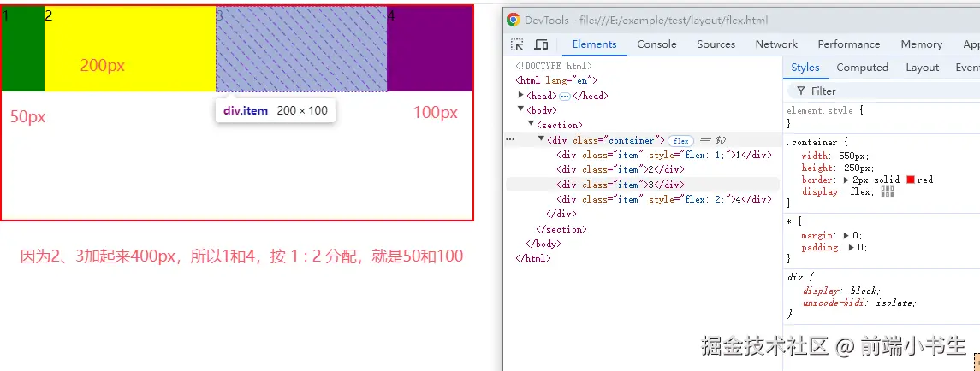Click the DOCTYPE html line
This screenshot has height=371, width=980.
click(x=554, y=66)
